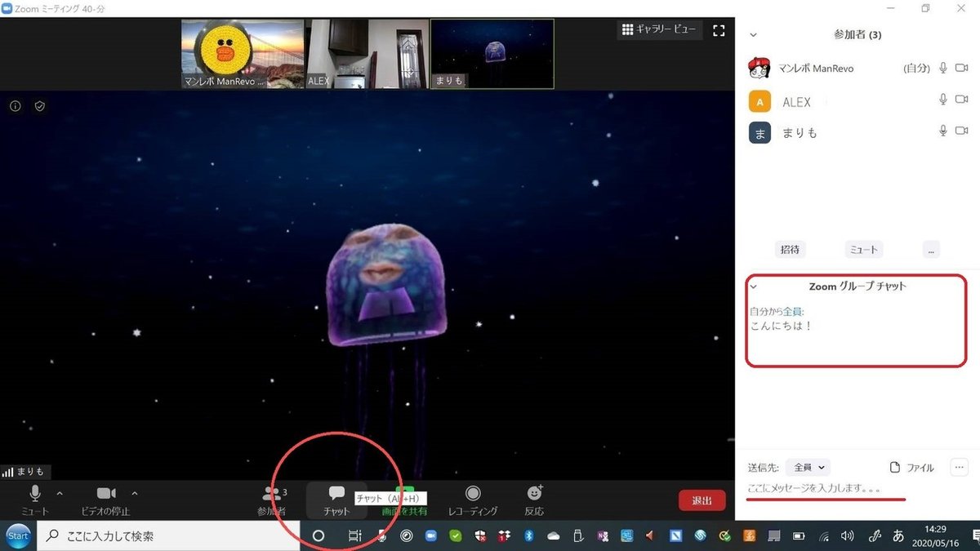Open the 参加者 participants panel button

coord(272,500)
